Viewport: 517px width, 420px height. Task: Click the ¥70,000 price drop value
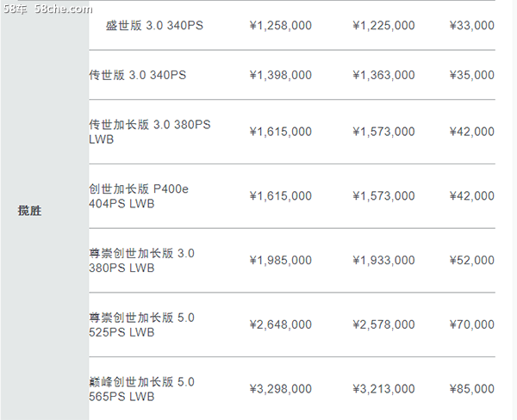pos(472,324)
